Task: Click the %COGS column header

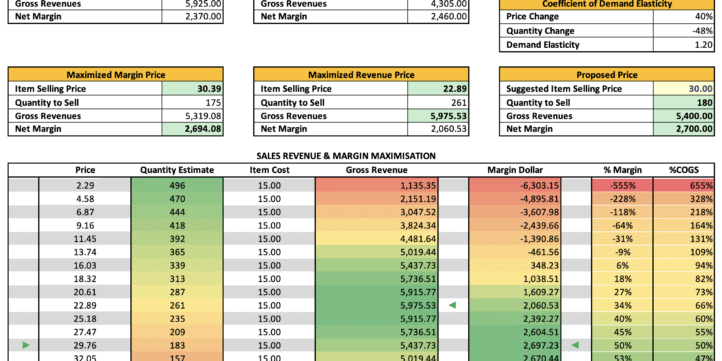Action: (x=684, y=170)
